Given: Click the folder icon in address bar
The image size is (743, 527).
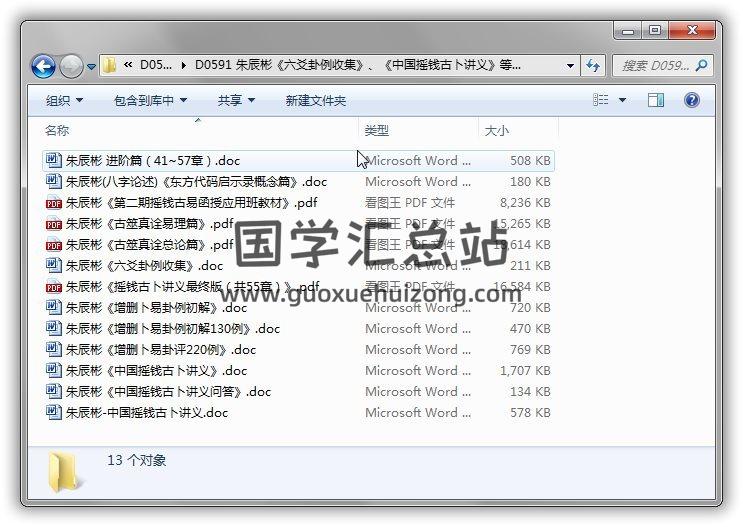Looking at the screenshot, I should [x=109, y=65].
